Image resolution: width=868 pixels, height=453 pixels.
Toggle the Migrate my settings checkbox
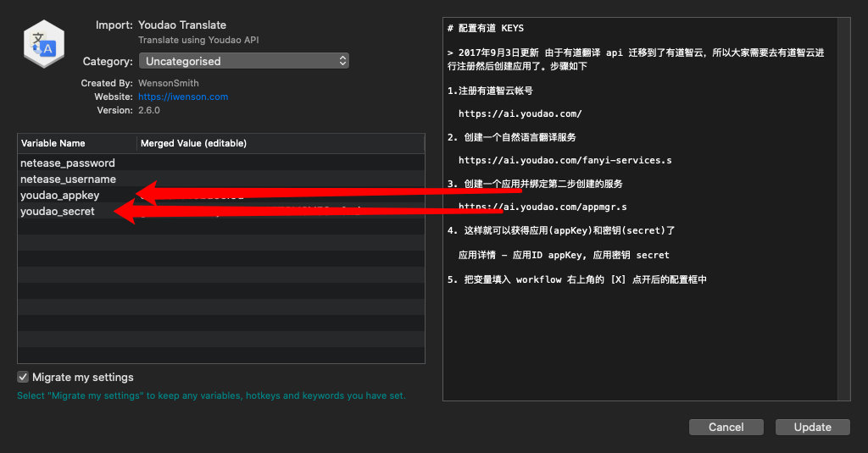point(23,378)
